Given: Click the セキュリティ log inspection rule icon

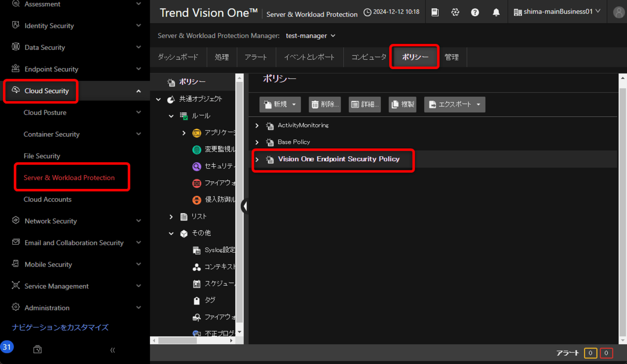Looking at the screenshot, I should click(197, 166).
